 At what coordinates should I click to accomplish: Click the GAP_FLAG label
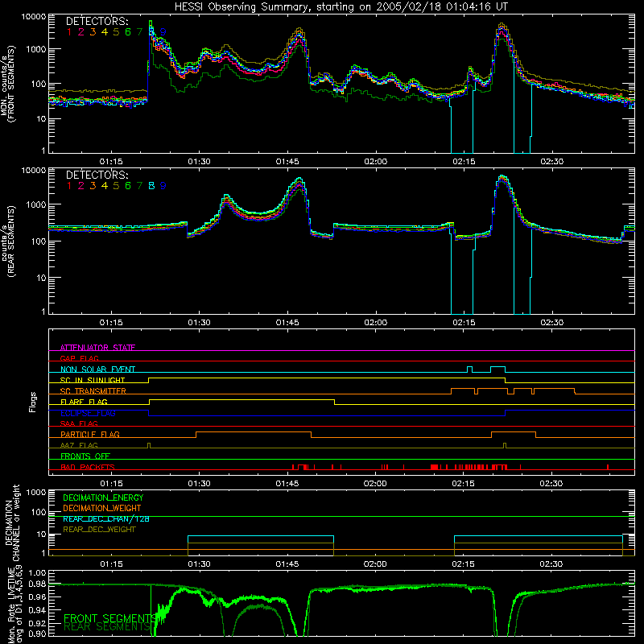pos(79,358)
